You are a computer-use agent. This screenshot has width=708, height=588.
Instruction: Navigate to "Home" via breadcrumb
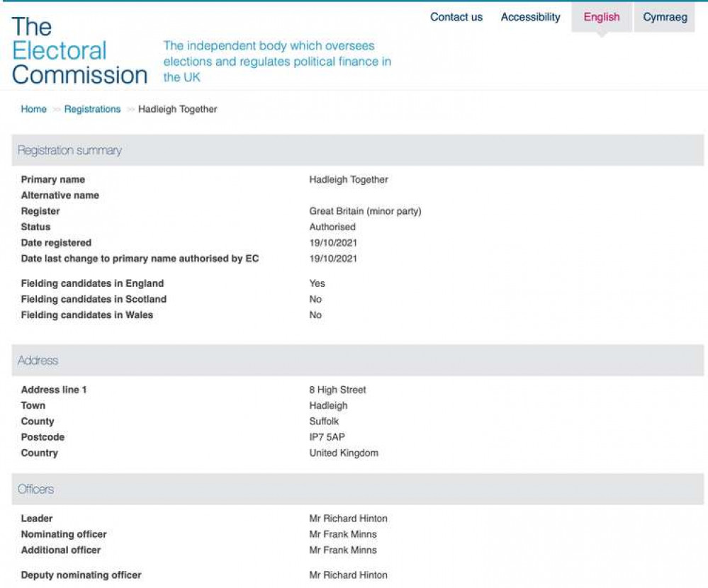33,109
